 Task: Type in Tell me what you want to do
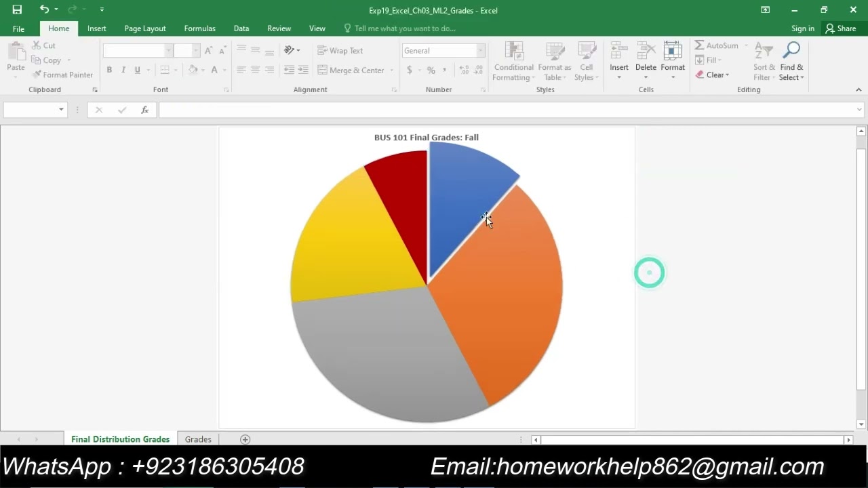[405, 28]
